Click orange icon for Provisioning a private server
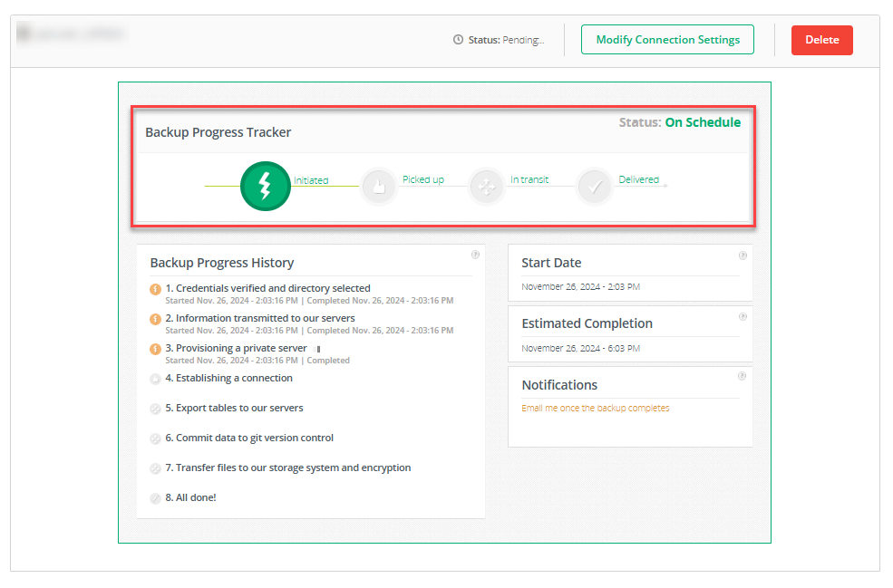The image size is (893, 588). coord(155,349)
